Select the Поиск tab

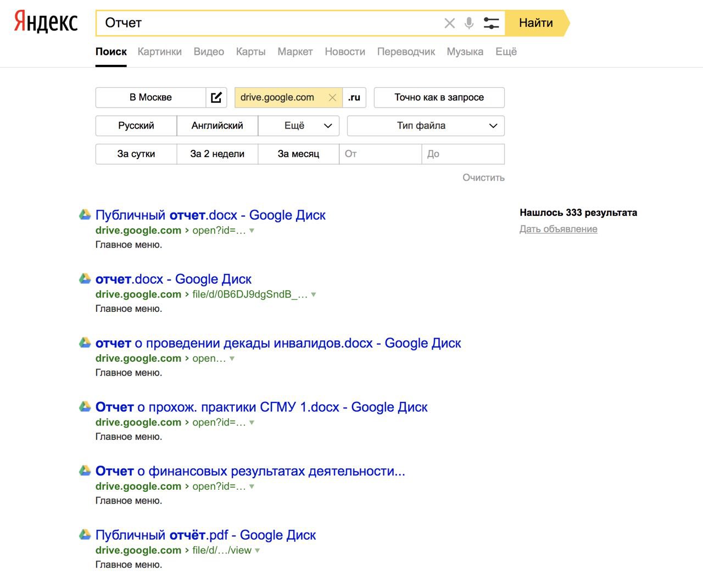point(111,52)
